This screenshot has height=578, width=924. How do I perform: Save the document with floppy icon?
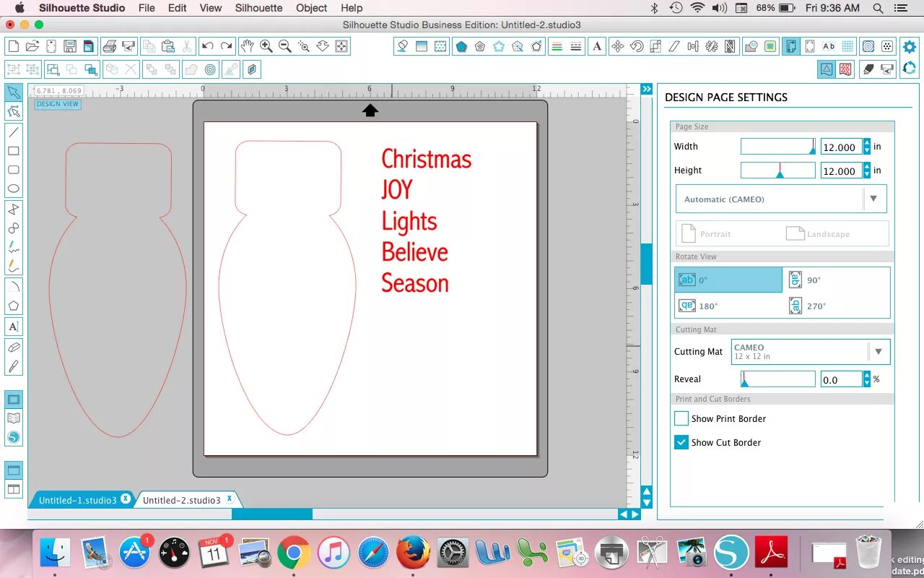click(70, 46)
